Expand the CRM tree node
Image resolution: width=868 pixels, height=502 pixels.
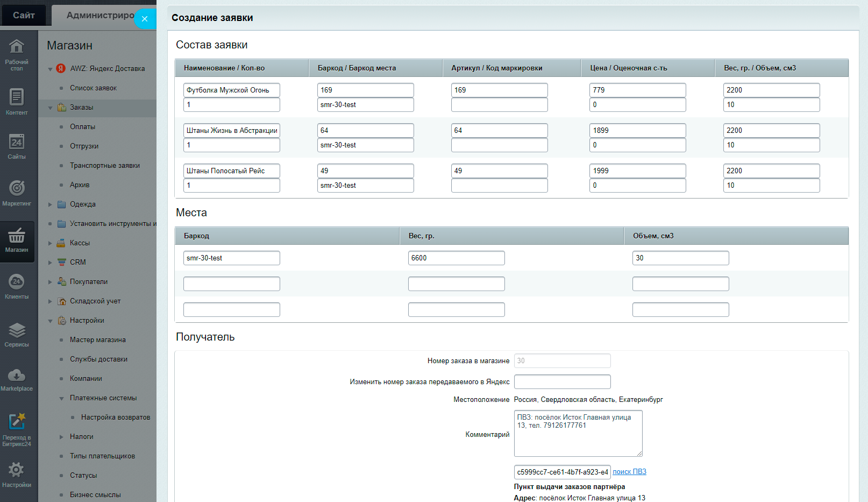pos(50,263)
